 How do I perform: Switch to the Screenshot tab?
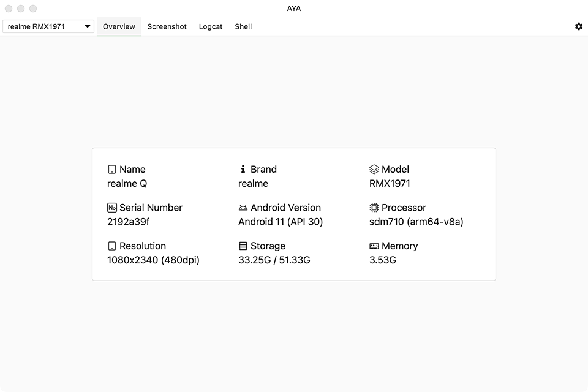167,26
